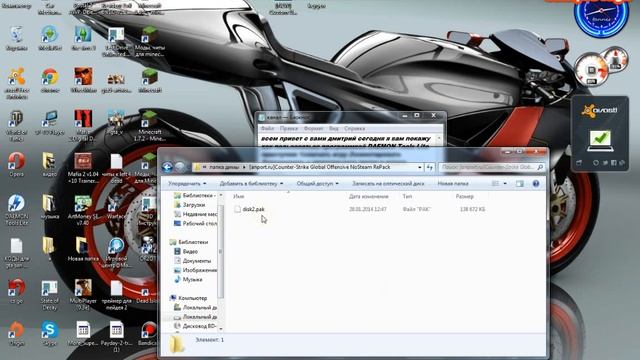Launch World of Tanks desktop shortcut

point(16,125)
